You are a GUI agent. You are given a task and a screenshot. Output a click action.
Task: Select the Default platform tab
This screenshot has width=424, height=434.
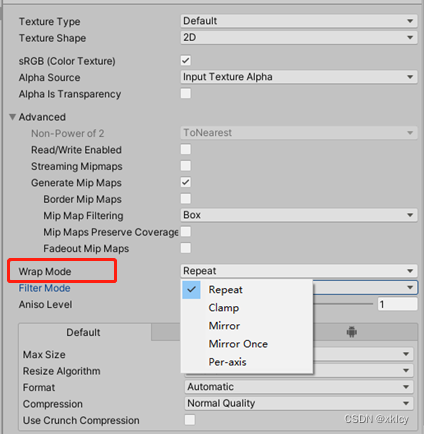pos(85,332)
